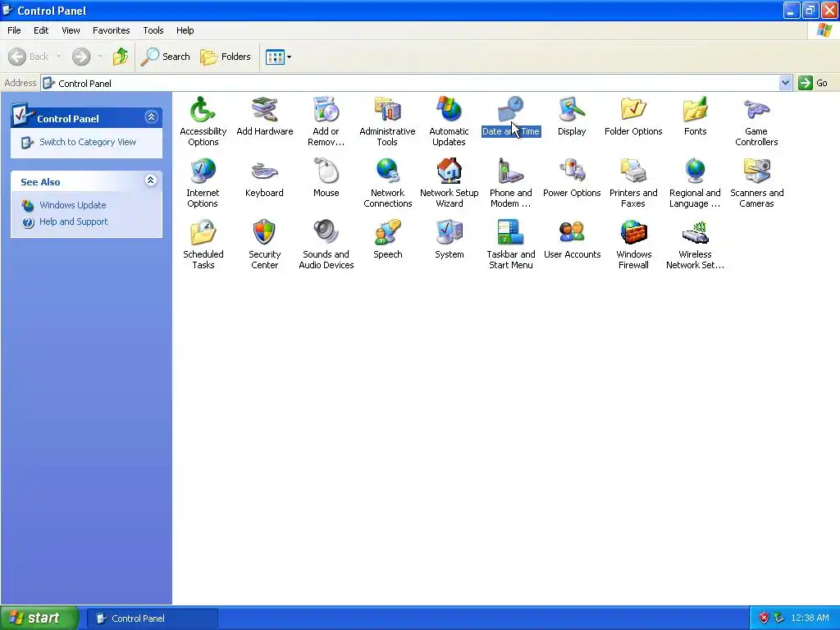Open Accessibility Options icon
840x630 pixels.
coord(203,110)
